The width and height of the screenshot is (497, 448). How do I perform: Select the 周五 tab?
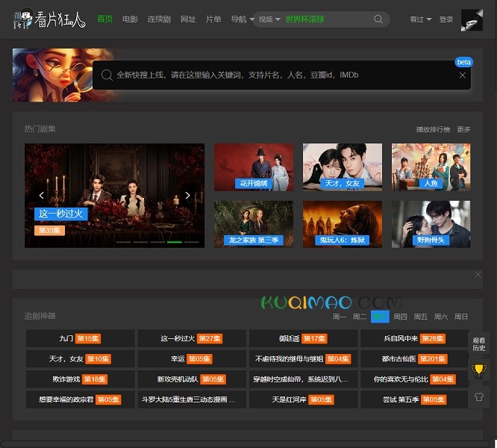pos(421,317)
